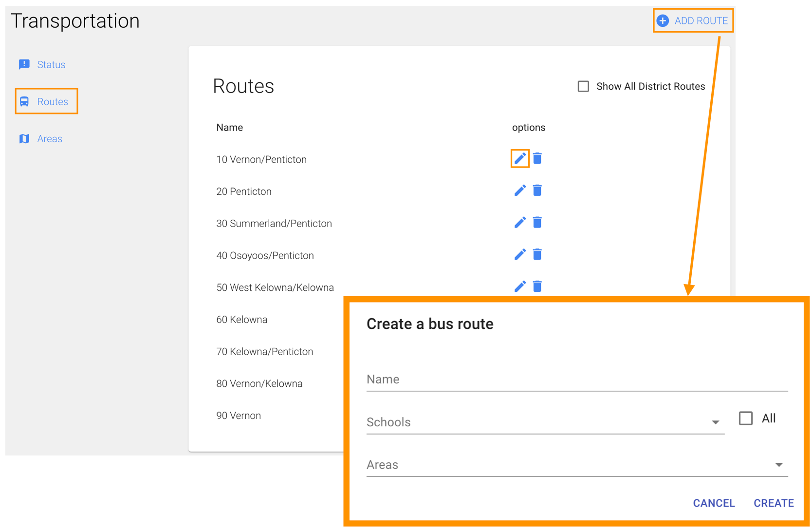Click the options column header
The width and height of the screenshot is (812, 531).
pos(529,128)
